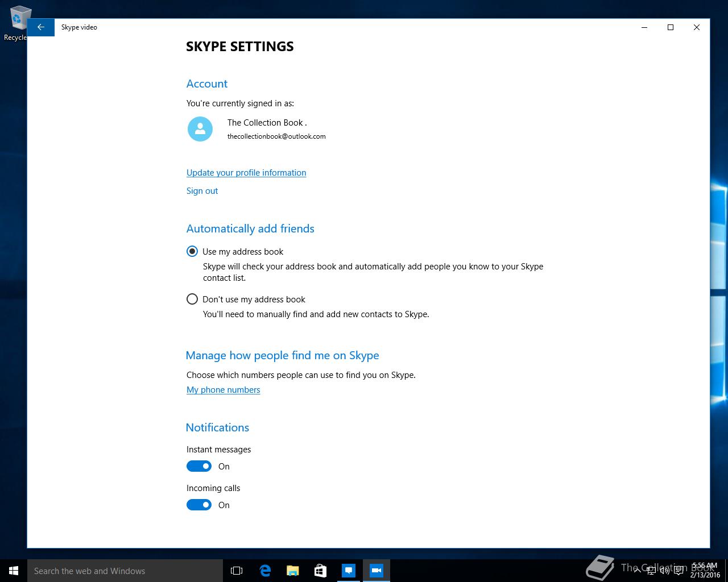728x582 pixels.
Task: Open Task View from the taskbar
Action: [x=237, y=571]
